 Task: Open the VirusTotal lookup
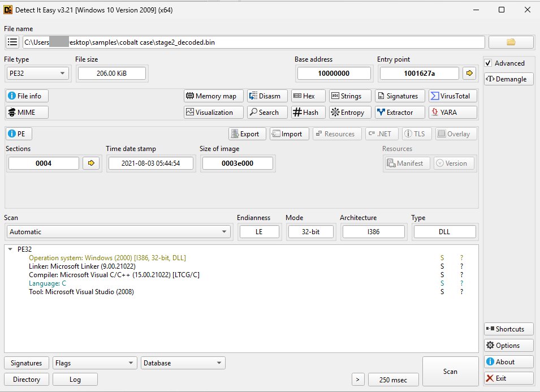(x=453, y=96)
